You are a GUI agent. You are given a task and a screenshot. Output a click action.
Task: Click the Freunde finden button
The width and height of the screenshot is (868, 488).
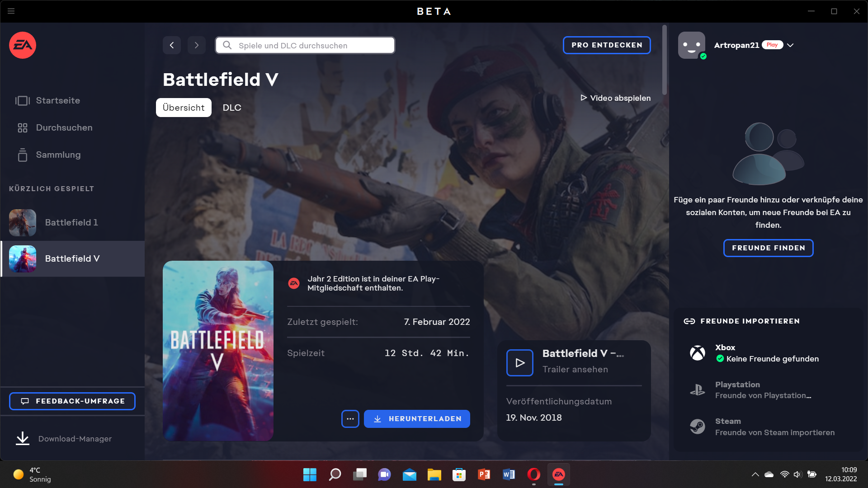click(769, 248)
